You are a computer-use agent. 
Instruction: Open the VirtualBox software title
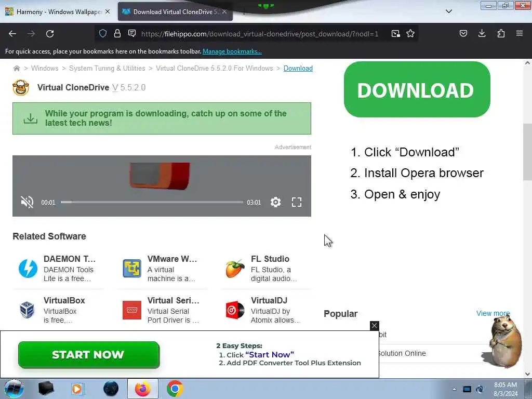[x=64, y=300]
